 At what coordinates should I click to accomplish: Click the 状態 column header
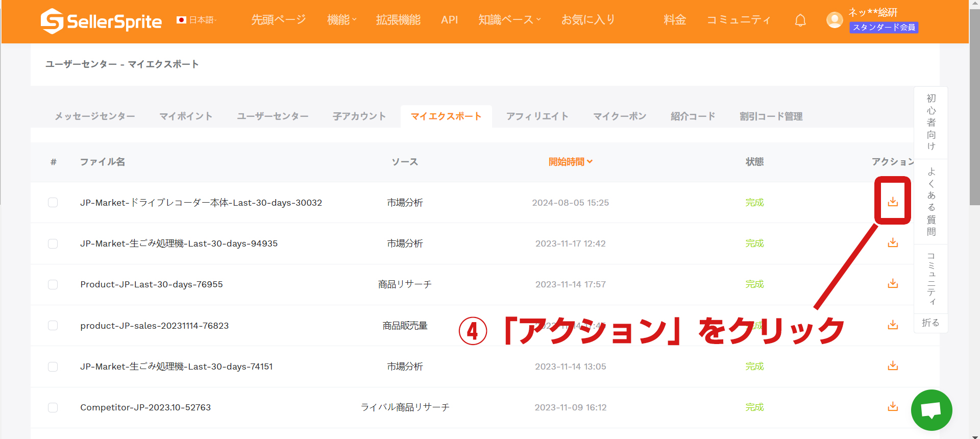click(754, 162)
